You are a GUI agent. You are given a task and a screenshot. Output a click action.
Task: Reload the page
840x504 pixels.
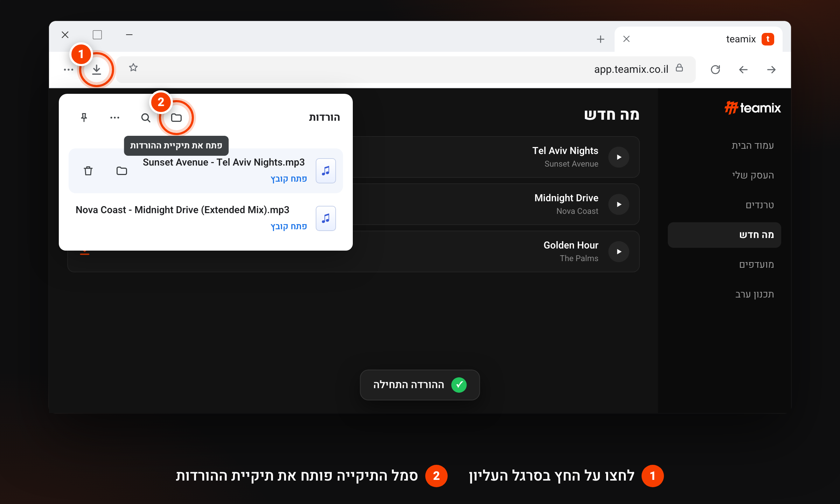[x=715, y=70]
